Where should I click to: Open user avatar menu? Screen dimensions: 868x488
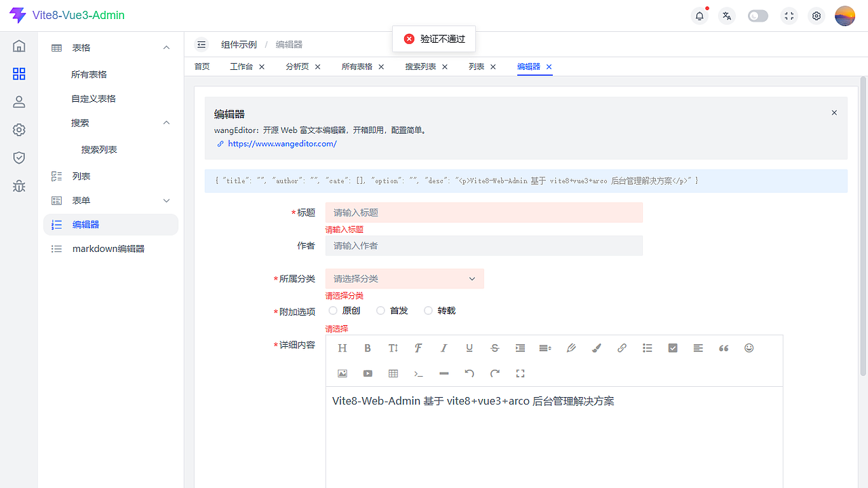tap(845, 16)
